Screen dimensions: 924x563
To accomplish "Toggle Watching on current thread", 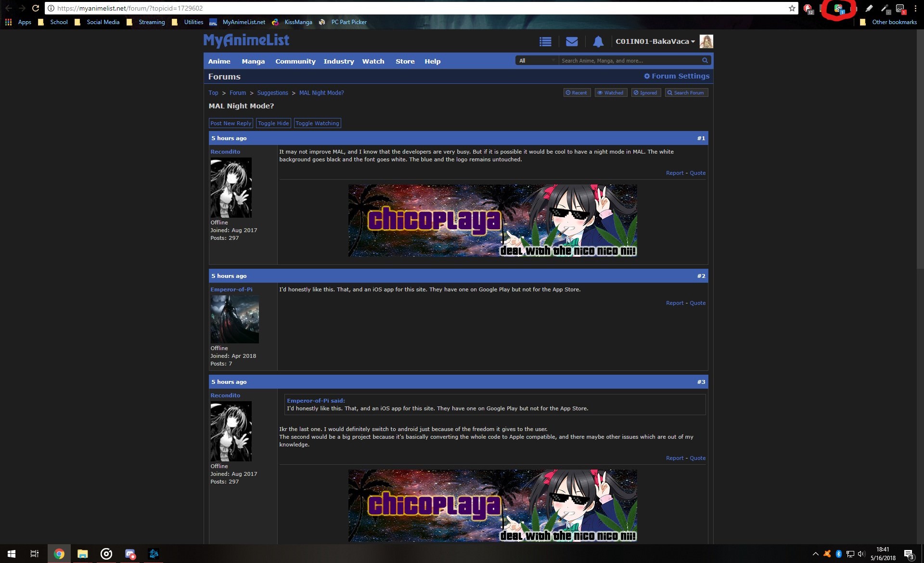I will pos(318,123).
